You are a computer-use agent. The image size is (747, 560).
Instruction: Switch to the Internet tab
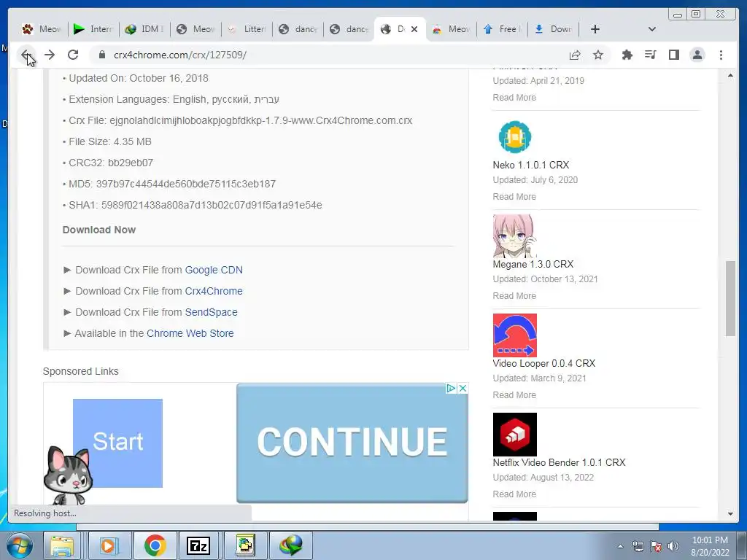93,29
